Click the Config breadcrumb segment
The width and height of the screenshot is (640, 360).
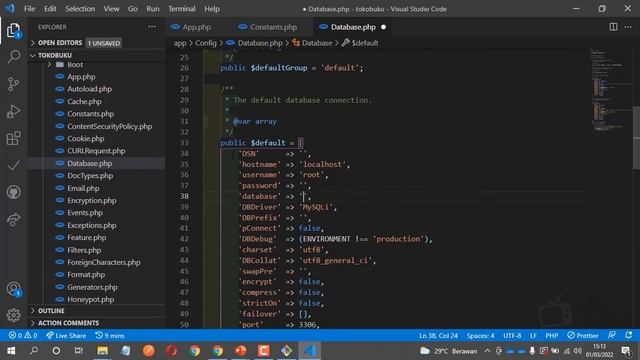[x=205, y=43]
